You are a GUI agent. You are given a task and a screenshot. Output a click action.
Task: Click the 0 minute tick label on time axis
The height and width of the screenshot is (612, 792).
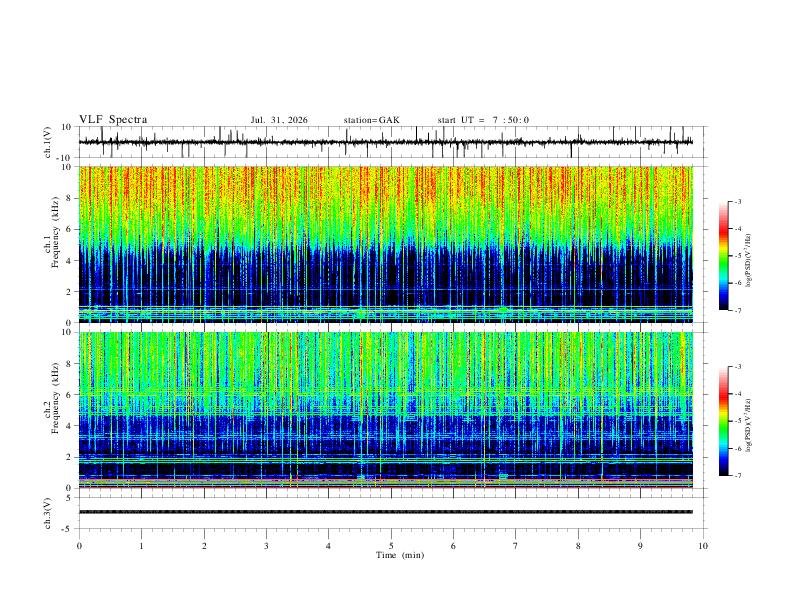click(x=79, y=546)
